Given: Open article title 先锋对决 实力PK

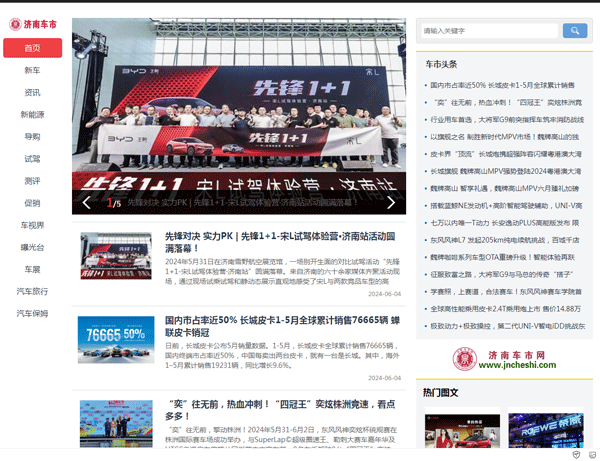Looking at the screenshot, I should (x=280, y=242).
